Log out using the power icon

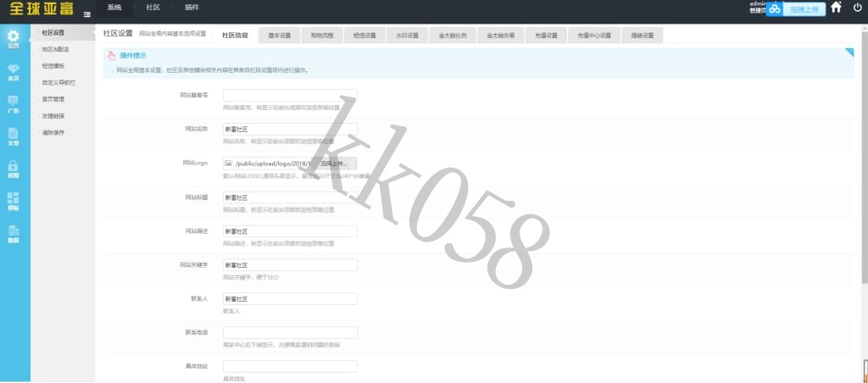tap(858, 8)
